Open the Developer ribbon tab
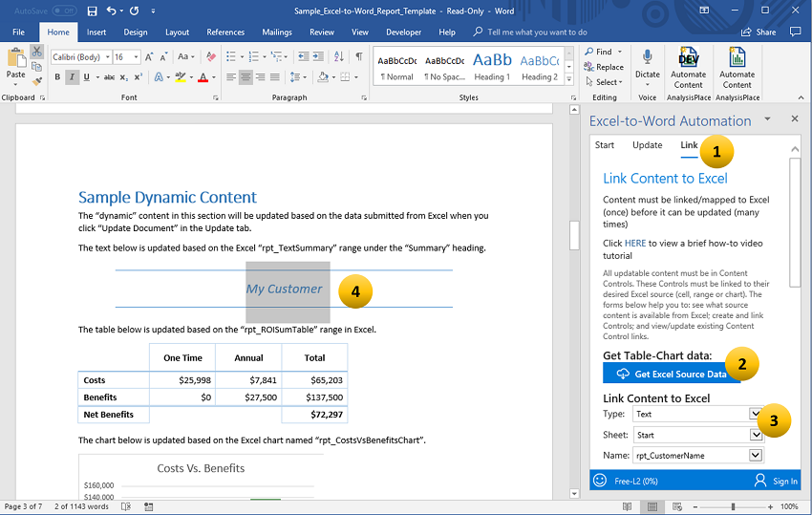The image size is (812, 515). coord(403,32)
